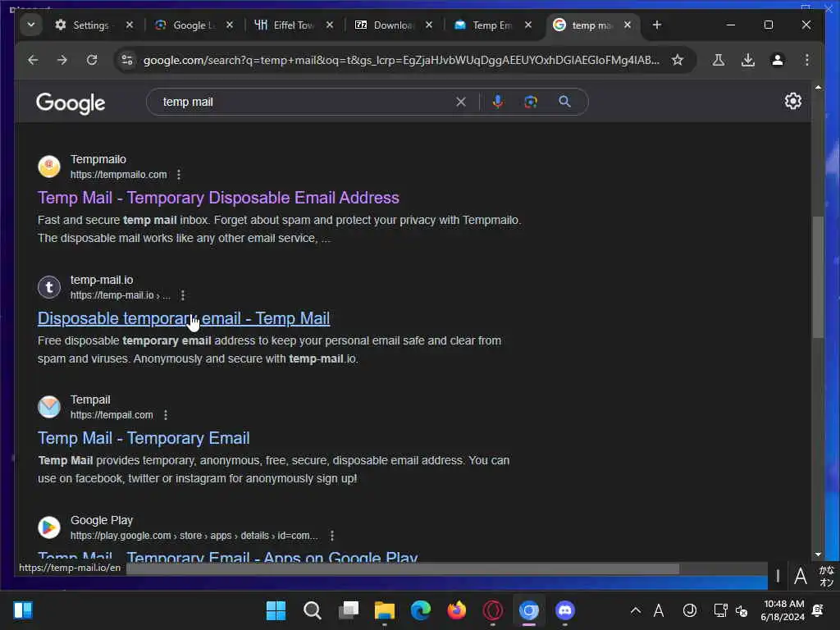The width and height of the screenshot is (840, 630).
Task: Open the clock showing 10:48 AM
Action: click(783, 610)
